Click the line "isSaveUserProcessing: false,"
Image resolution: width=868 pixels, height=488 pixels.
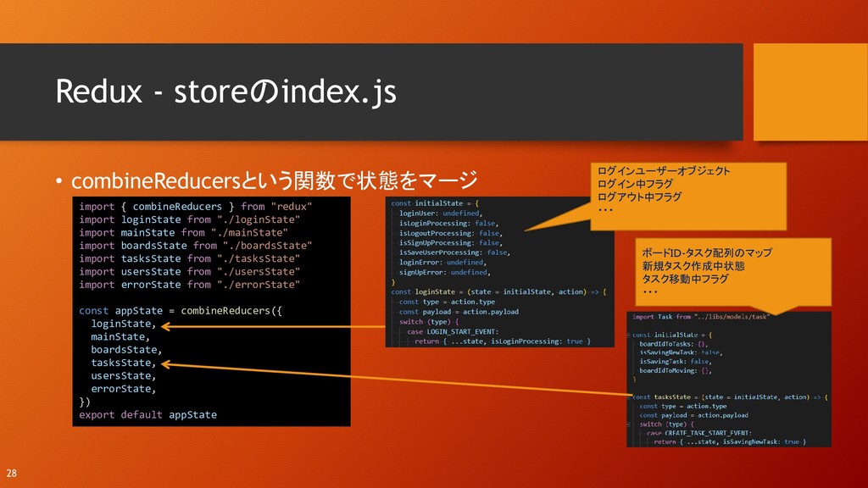point(455,252)
